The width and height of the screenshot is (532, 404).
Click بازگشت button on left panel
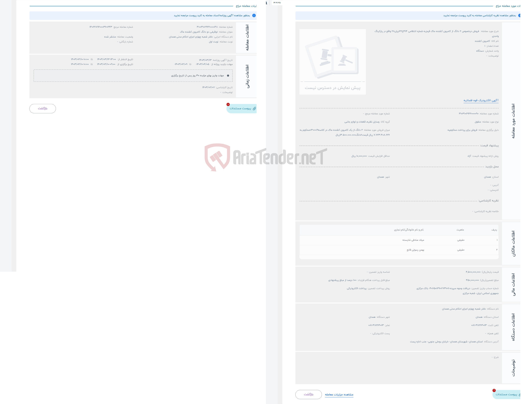click(42, 108)
